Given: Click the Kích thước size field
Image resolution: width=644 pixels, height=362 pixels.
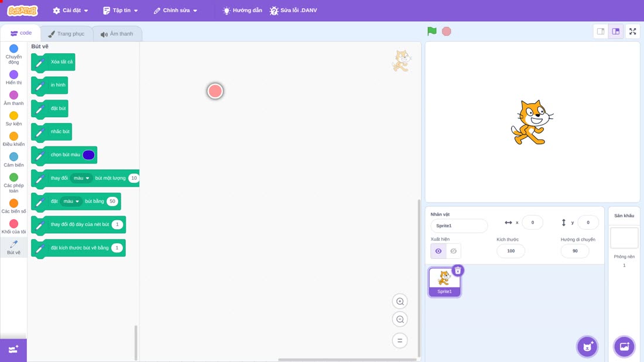Looking at the screenshot, I should pyautogui.click(x=511, y=251).
